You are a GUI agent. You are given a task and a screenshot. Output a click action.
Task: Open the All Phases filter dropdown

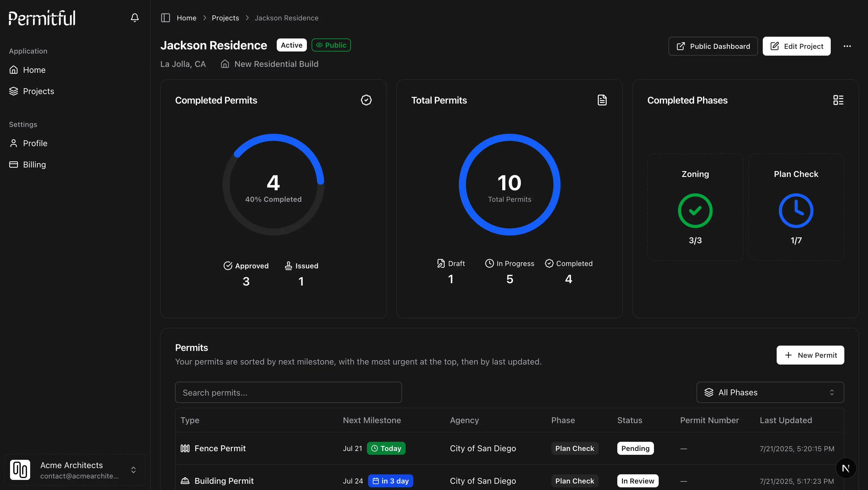click(770, 392)
